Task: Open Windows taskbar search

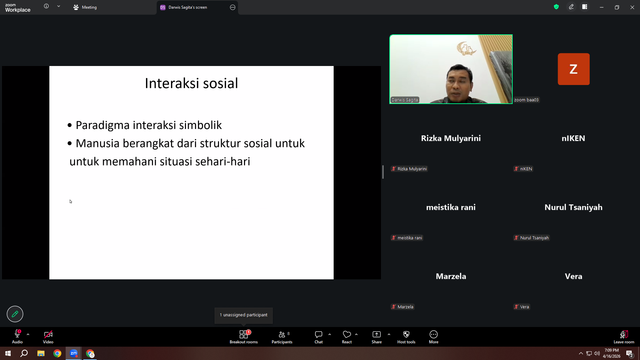Action: point(24,353)
